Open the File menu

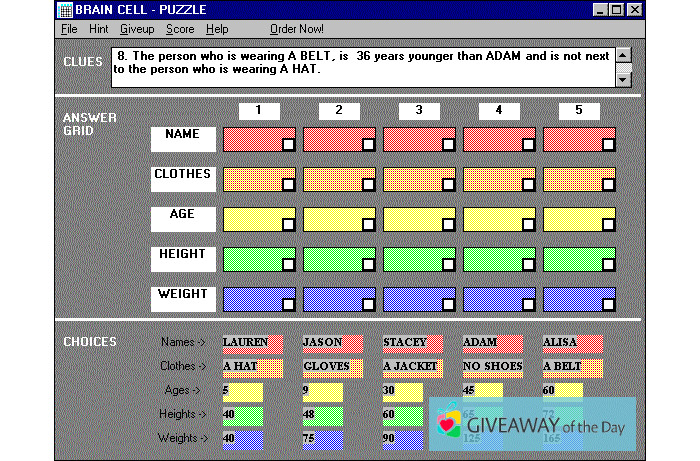click(x=68, y=30)
